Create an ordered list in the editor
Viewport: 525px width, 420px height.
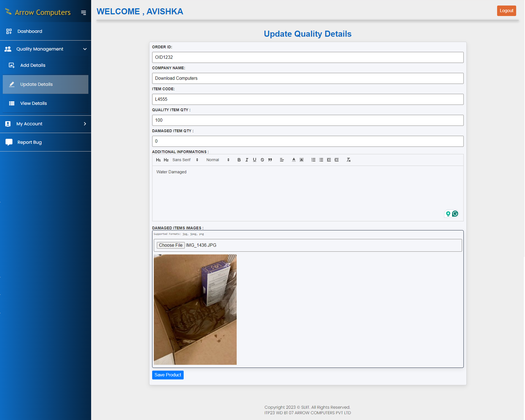click(x=313, y=160)
